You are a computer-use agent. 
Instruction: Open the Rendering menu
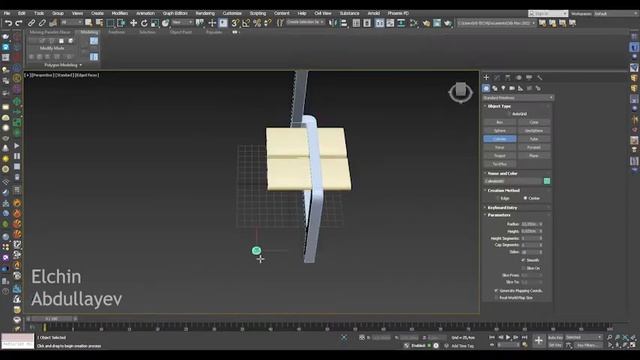tap(205, 13)
